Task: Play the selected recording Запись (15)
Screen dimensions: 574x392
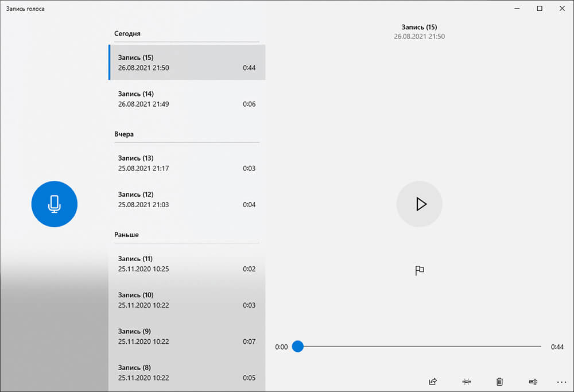Action: tap(420, 204)
